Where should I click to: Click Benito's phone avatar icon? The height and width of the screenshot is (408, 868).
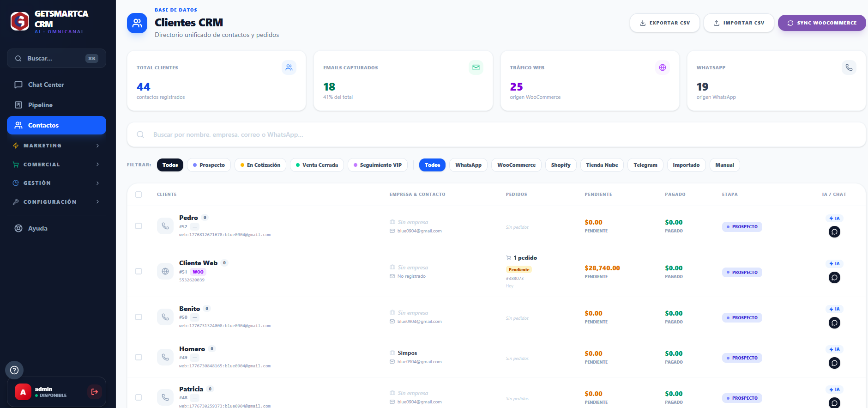click(165, 317)
